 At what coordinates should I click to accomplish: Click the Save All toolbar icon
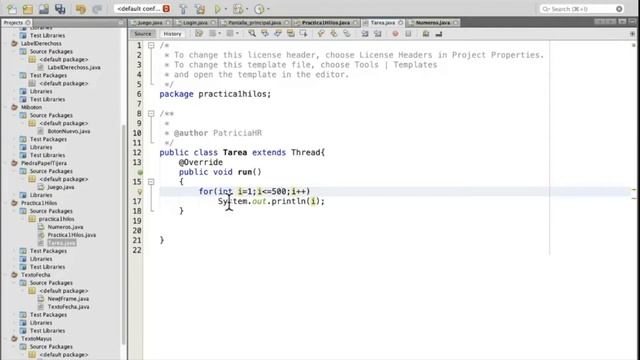click(x=60, y=9)
